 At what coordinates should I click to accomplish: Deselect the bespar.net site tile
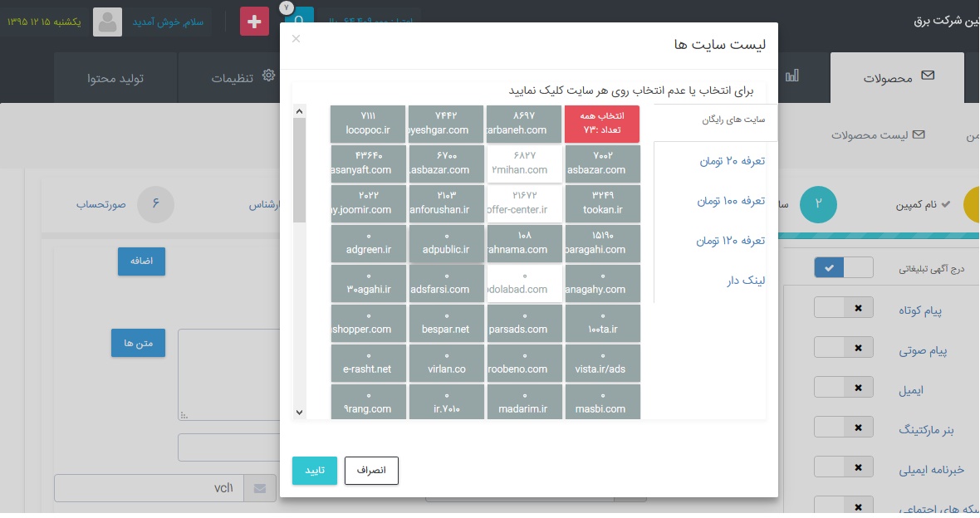coord(446,324)
